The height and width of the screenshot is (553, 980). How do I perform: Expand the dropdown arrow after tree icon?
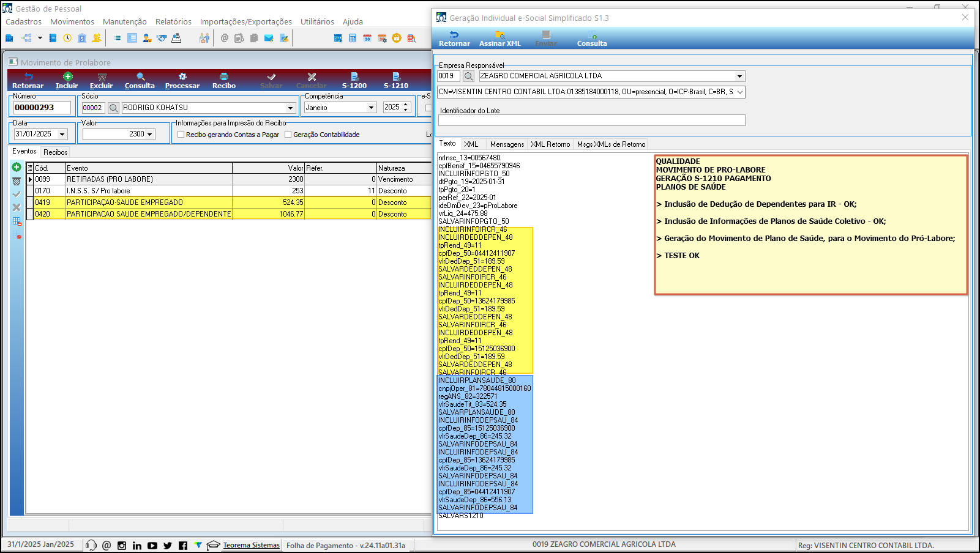[40, 38]
